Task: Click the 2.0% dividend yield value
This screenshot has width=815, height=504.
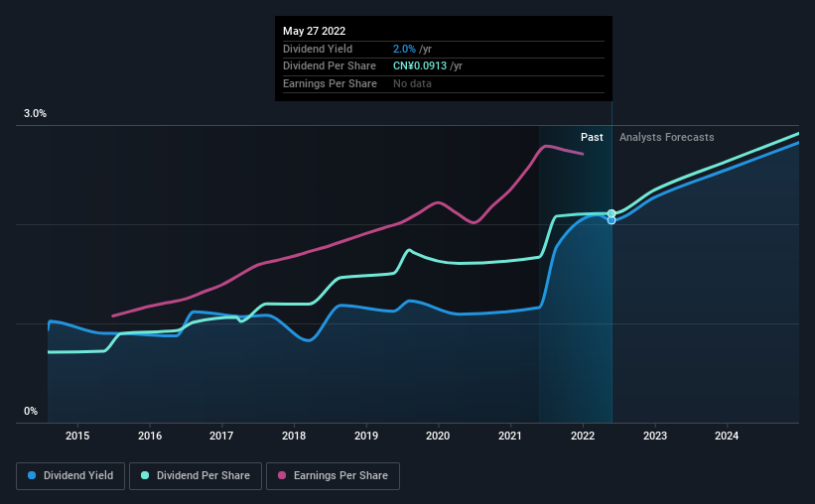Action: [x=404, y=49]
